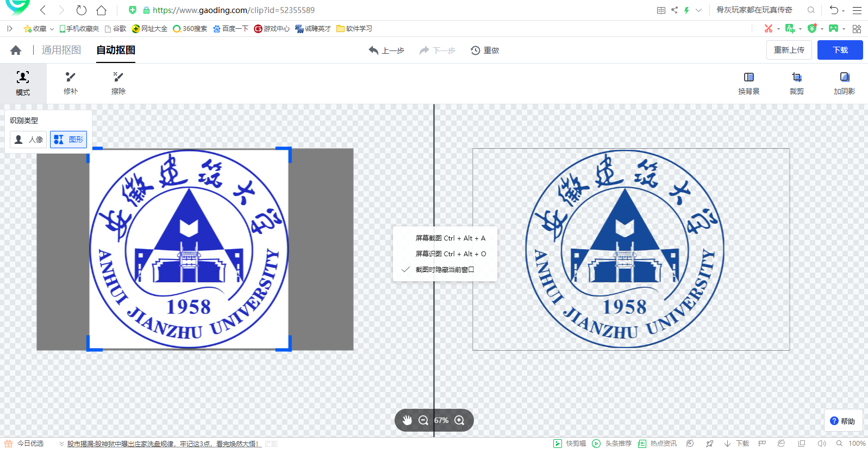The width and height of the screenshot is (868, 449).
Task: Open 头条推荐 in status bar
Action: pos(611,444)
